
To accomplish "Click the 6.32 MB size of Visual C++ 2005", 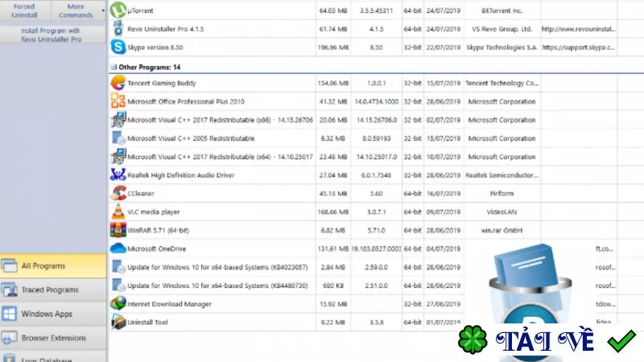I will (333, 138).
